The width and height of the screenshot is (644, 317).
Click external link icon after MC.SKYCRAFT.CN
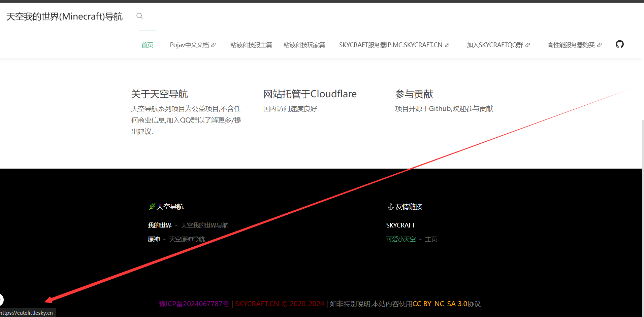pyautogui.click(x=447, y=45)
